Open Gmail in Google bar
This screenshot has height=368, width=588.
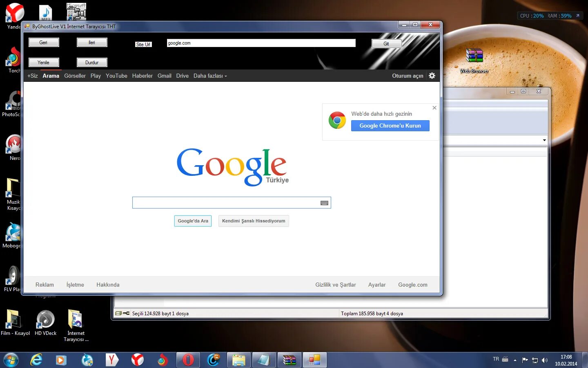[165, 76]
